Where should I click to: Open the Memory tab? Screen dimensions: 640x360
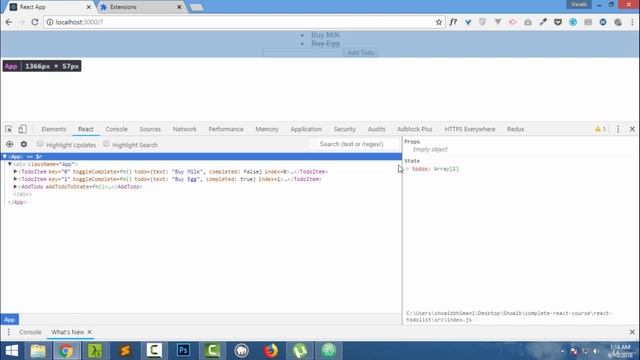point(267,129)
